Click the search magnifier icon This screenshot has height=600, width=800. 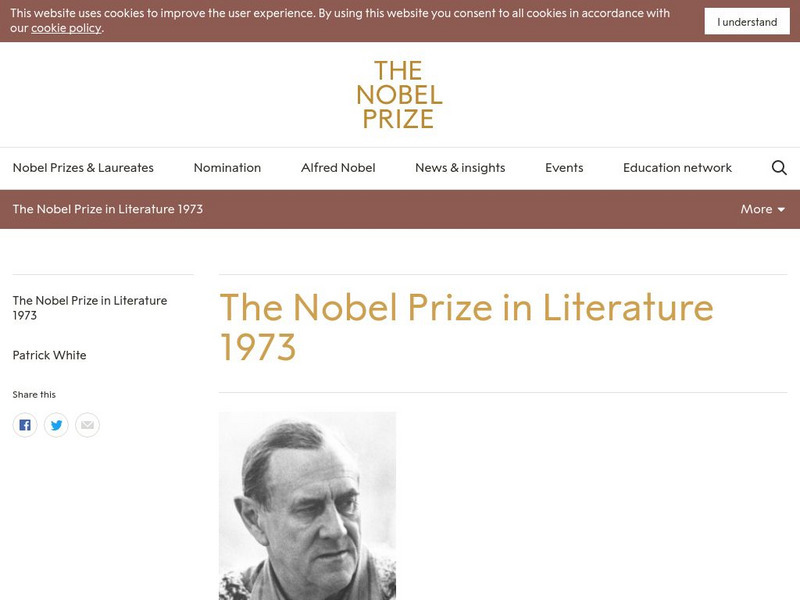pos(779,168)
